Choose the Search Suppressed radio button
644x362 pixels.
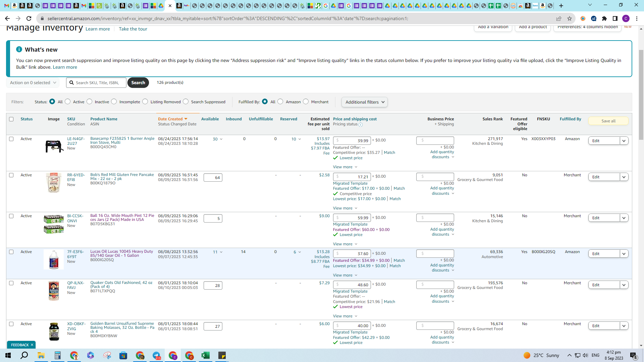[x=186, y=102]
